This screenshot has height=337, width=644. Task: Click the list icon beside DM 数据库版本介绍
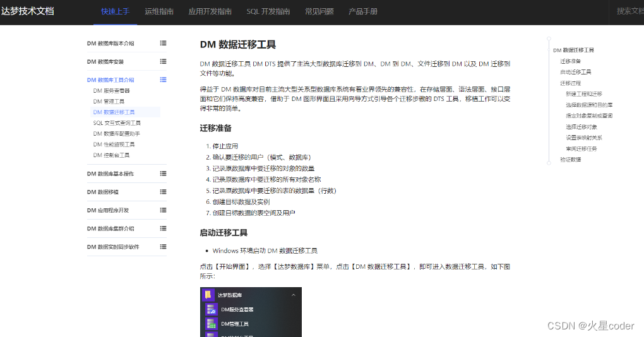(163, 43)
